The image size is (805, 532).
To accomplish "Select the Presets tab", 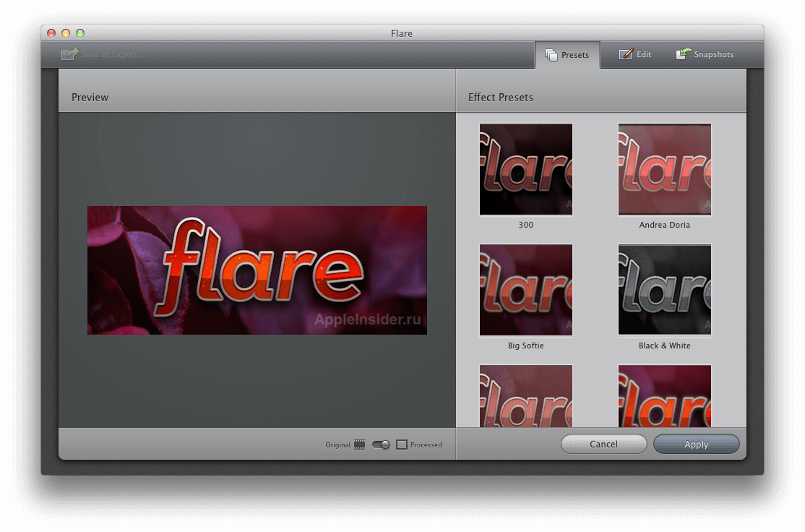I will pyautogui.click(x=567, y=54).
